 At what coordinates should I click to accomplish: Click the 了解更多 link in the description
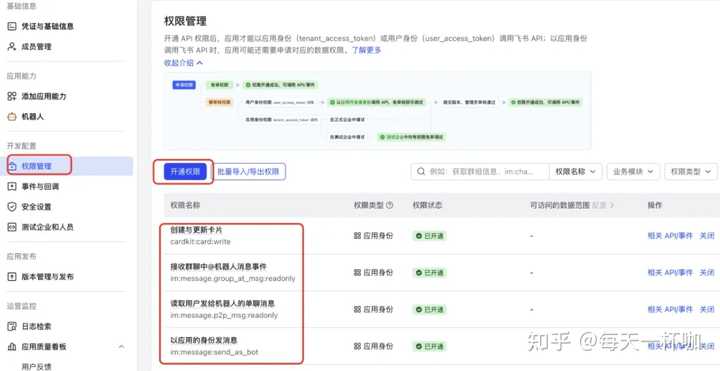366,50
